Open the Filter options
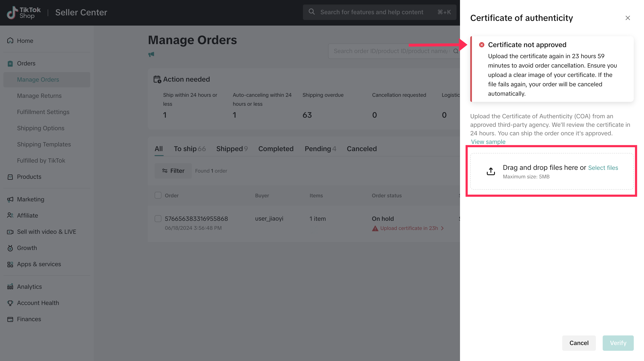This screenshot has width=644, height=361. click(x=173, y=171)
